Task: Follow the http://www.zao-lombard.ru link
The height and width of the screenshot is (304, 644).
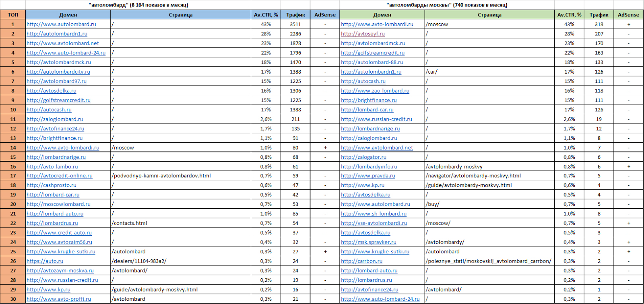Action: pyautogui.click(x=375, y=91)
